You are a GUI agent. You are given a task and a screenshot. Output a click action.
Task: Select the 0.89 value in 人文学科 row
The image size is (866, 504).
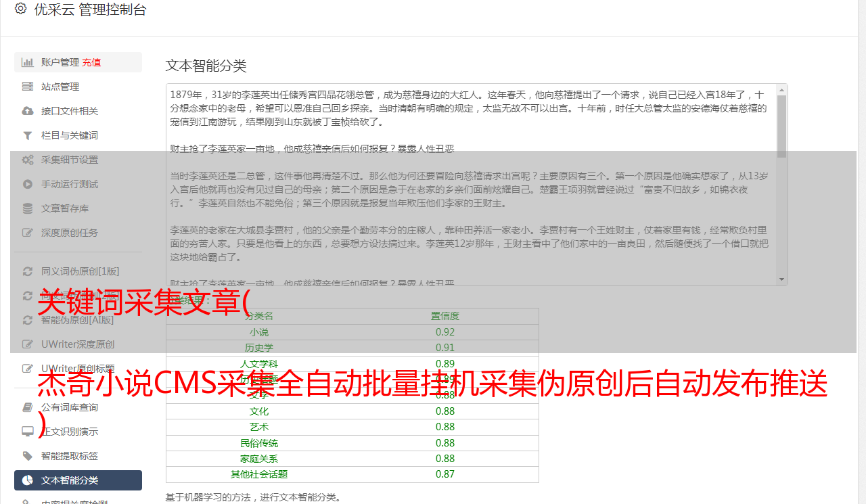click(x=445, y=364)
